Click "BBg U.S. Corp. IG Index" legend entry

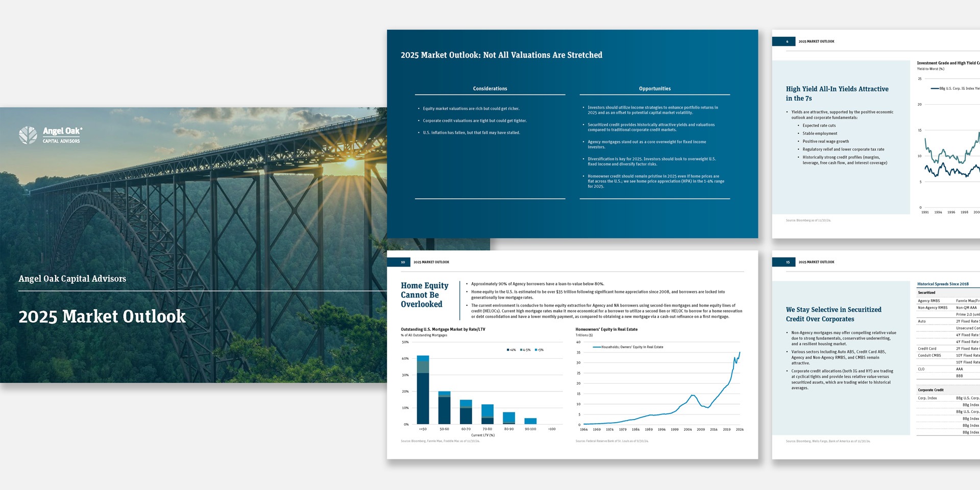(x=955, y=88)
